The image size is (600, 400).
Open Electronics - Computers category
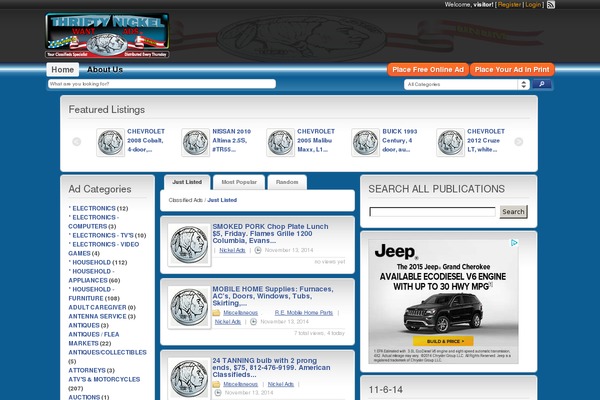(x=93, y=222)
